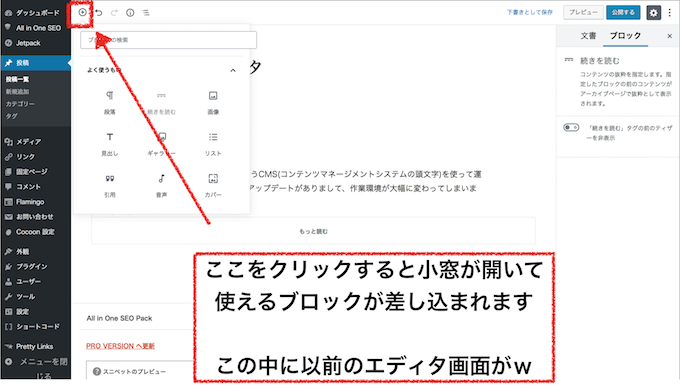Collapse the よく使うもの section
Image resolution: width=680 pixels, height=388 pixels.
point(233,70)
